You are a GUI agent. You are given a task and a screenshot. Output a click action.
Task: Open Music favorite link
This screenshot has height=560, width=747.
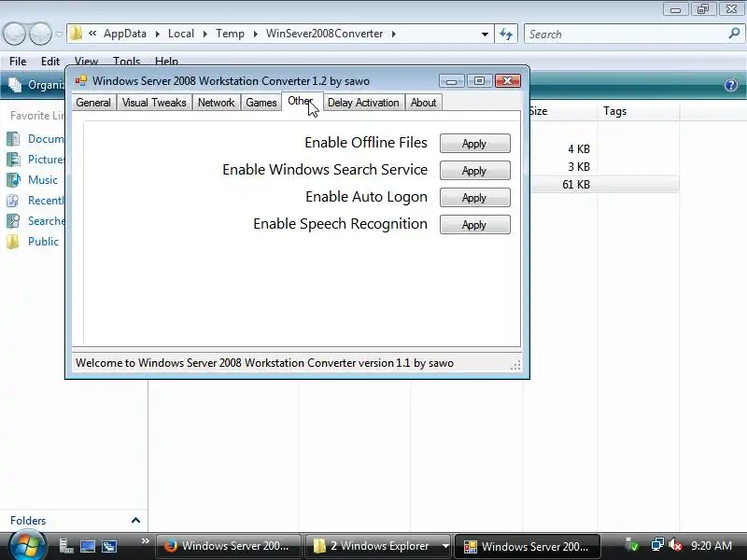[33, 180]
